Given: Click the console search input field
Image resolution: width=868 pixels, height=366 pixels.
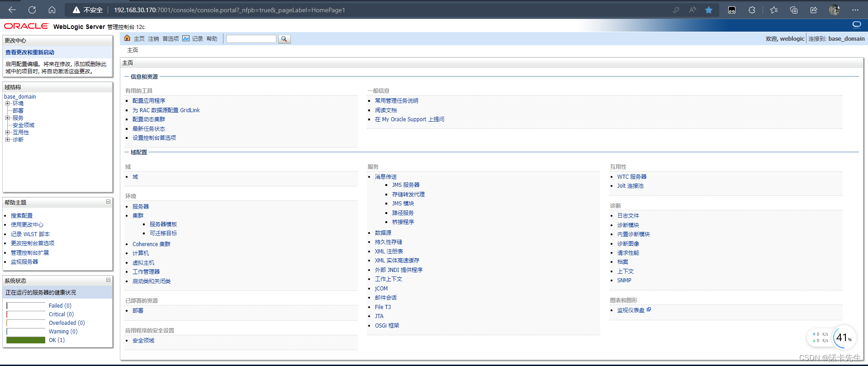Looking at the screenshot, I should tap(251, 39).
